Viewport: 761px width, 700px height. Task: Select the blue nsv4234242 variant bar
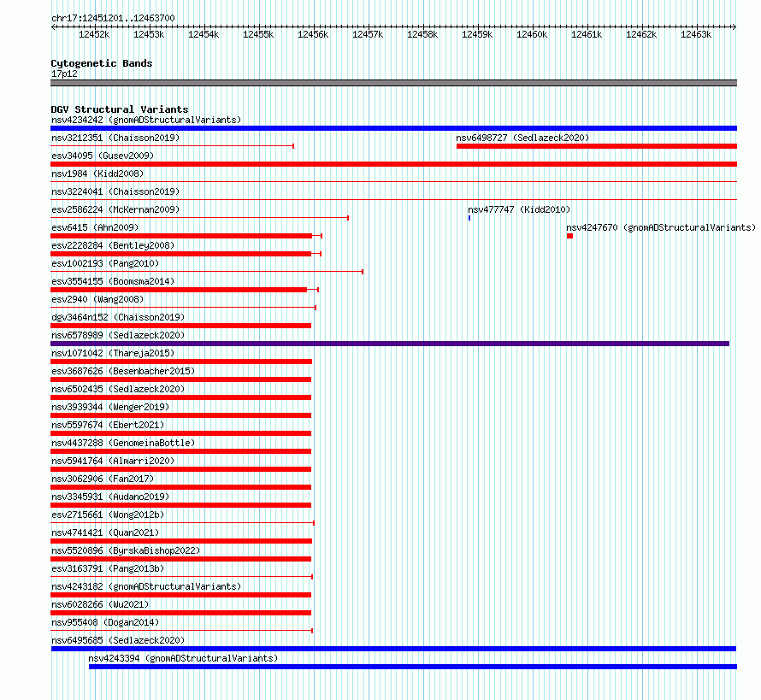click(x=393, y=128)
